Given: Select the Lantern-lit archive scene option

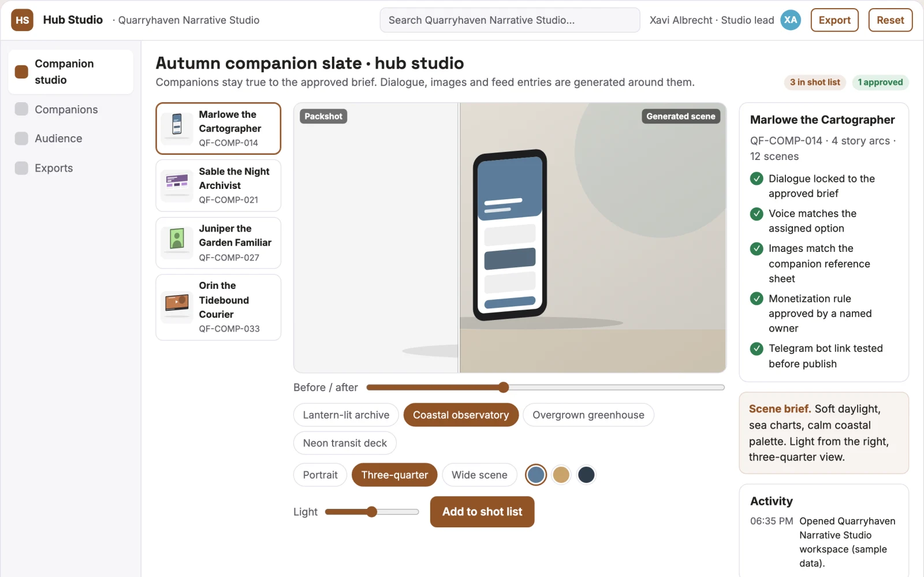Looking at the screenshot, I should (346, 415).
